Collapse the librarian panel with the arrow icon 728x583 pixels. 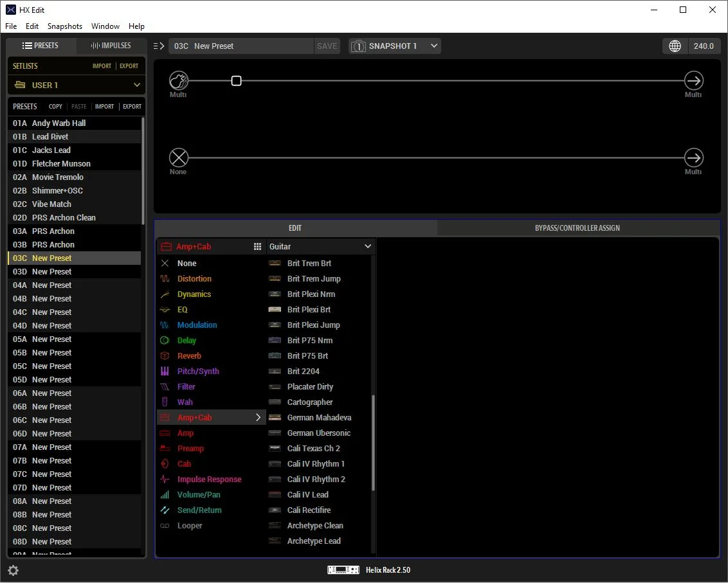[x=159, y=46]
